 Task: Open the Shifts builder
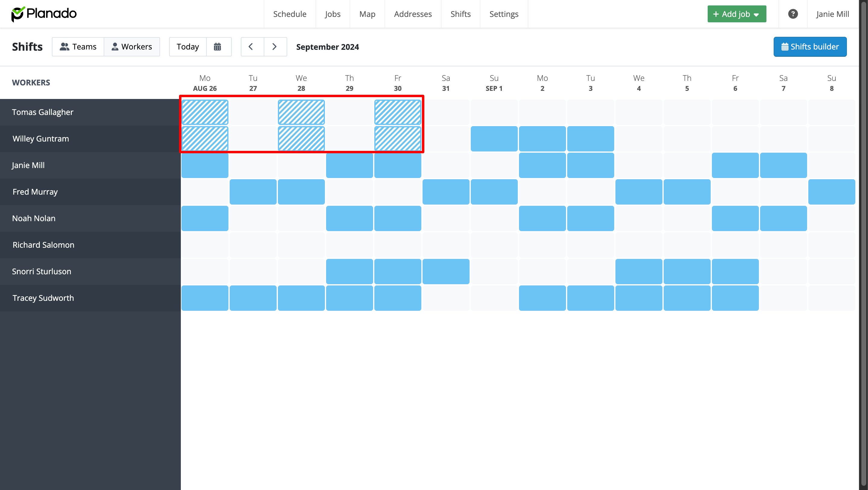(810, 46)
